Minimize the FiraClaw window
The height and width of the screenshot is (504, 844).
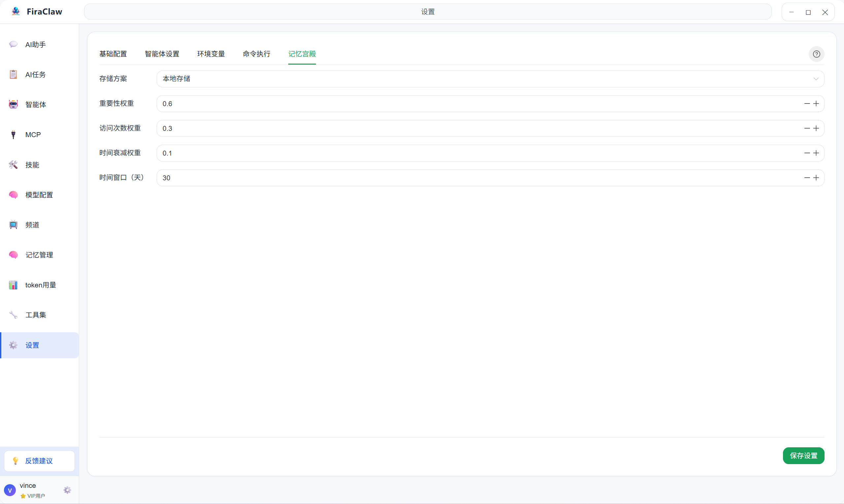791,12
